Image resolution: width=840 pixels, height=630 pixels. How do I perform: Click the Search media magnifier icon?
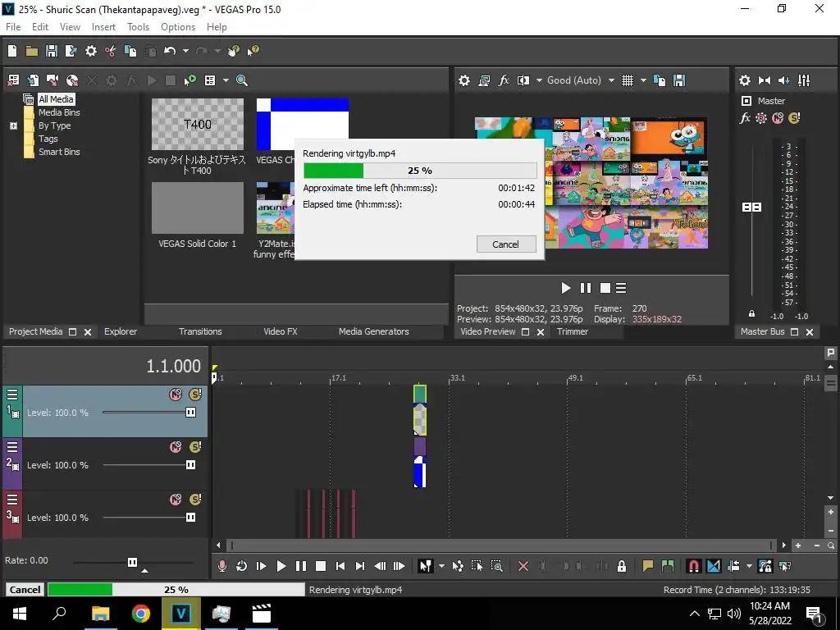pyautogui.click(x=242, y=80)
